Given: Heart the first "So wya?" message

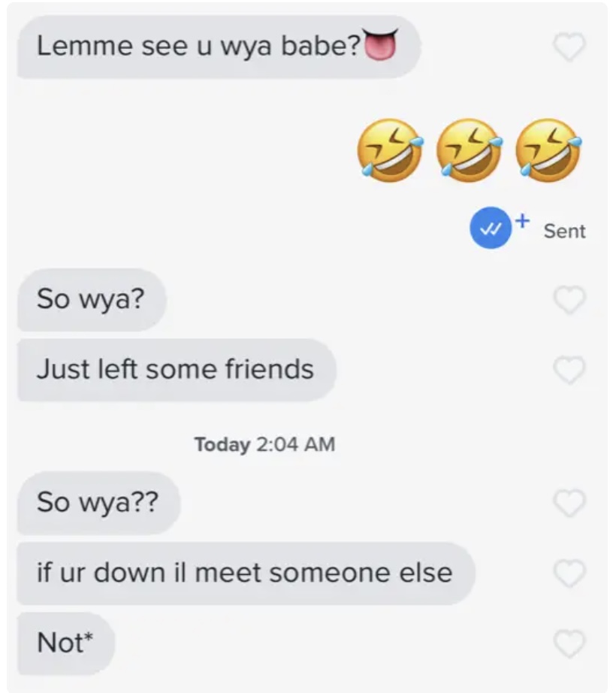Looking at the screenshot, I should (569, 300).
